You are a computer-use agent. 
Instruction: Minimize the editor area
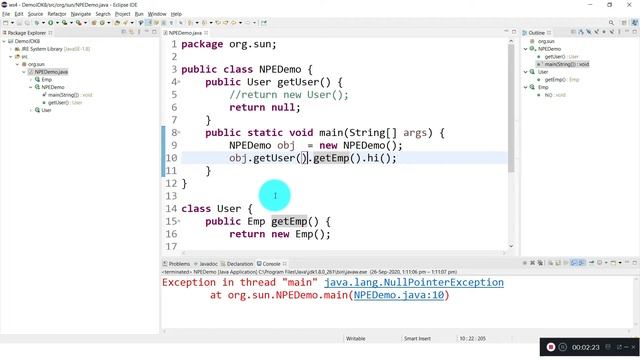pos(506,32)
